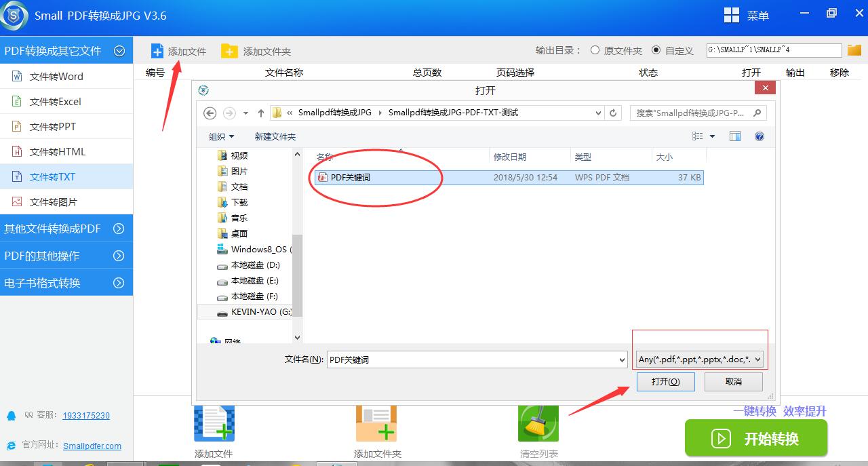Expand 其他文件转换成PDF section
Viewport: 868px width, 466px height.
119,229
